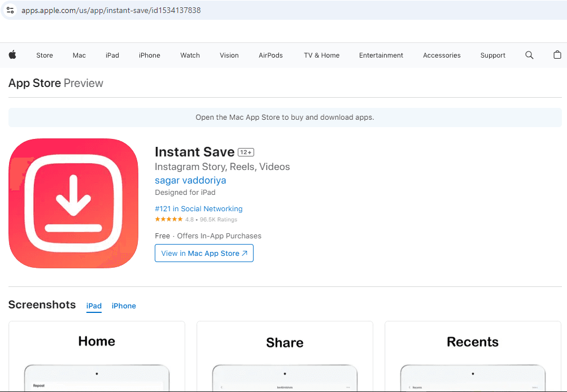
Task: Open the Entertainment nav item
Action: click(381, 55)
